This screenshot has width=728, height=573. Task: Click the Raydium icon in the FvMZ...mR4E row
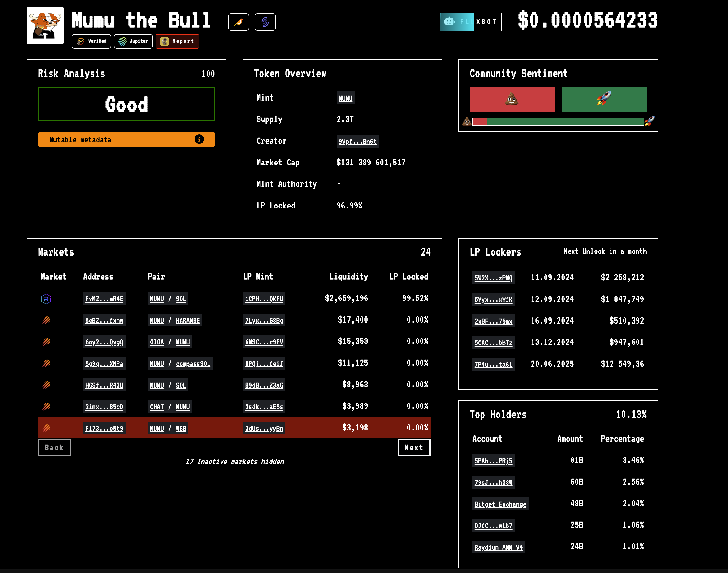click(46, 299)
